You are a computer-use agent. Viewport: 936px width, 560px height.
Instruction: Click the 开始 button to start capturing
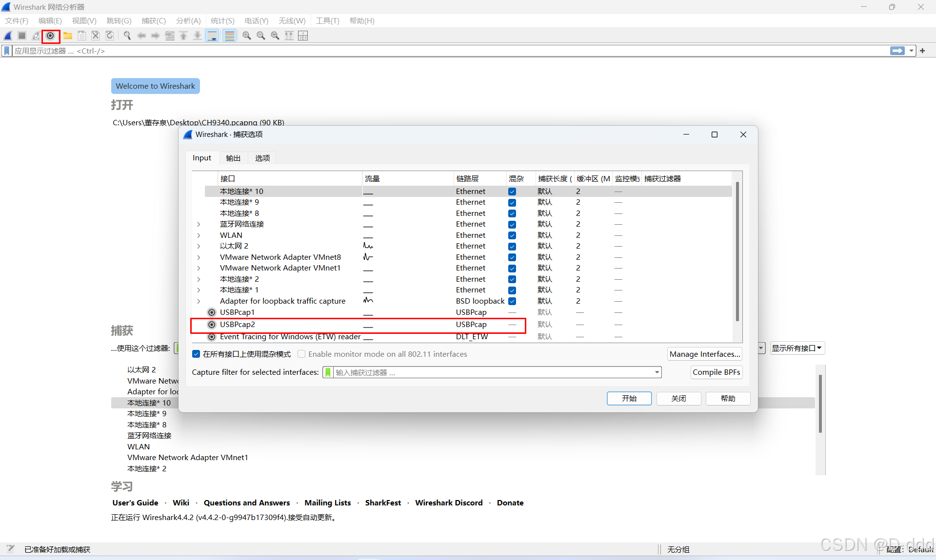pyautogui.click(x=629, y=398)
